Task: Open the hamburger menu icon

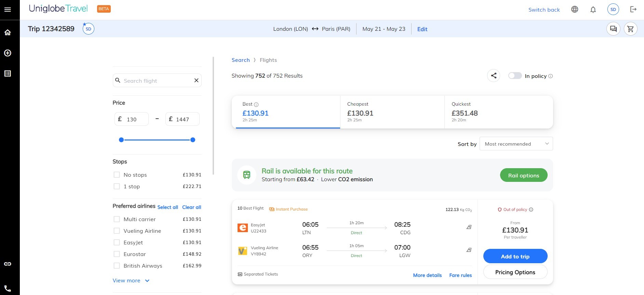Action: pyautogui.click(x=8, y=9)
